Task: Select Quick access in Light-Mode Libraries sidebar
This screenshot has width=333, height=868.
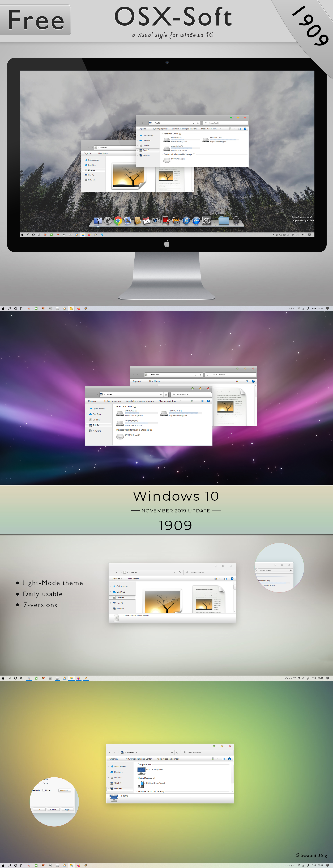Action: 122,586
